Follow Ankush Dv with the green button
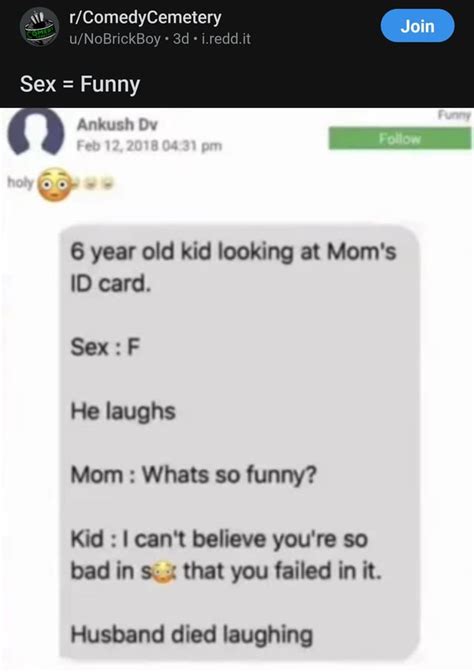The height and width of the screenshot is (672, 474). (399, 139)
